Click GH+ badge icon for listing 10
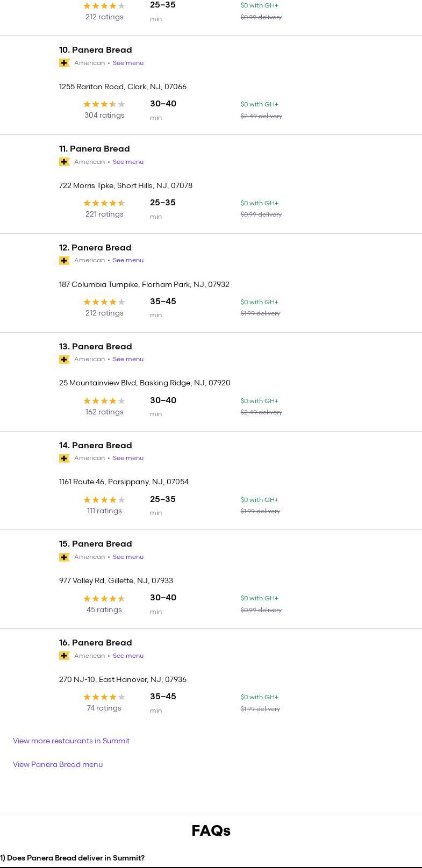This screenshot has height=868, width=422. coord(65,63)
